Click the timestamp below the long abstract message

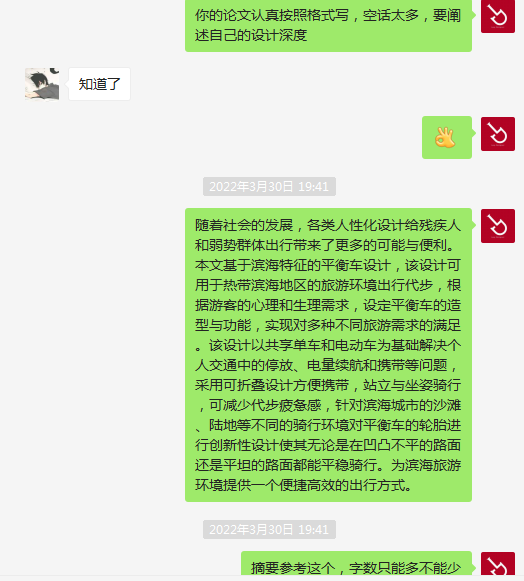coord(269,529)
